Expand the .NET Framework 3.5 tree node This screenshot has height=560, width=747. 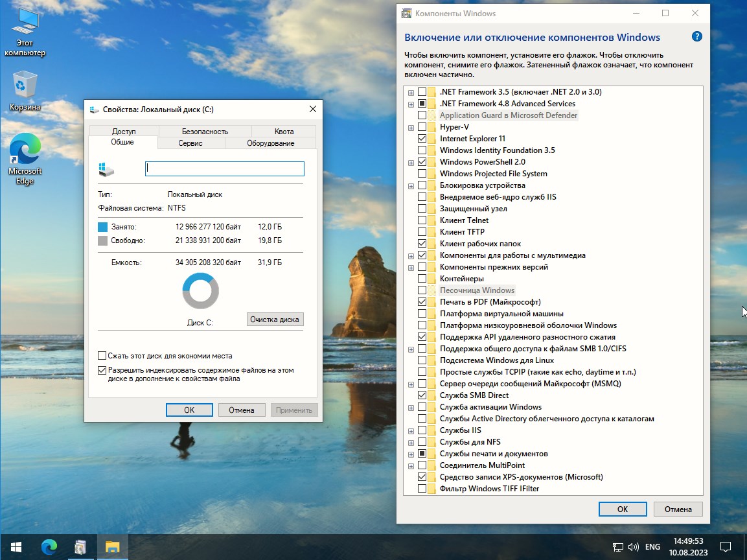(x=411, y=92)
